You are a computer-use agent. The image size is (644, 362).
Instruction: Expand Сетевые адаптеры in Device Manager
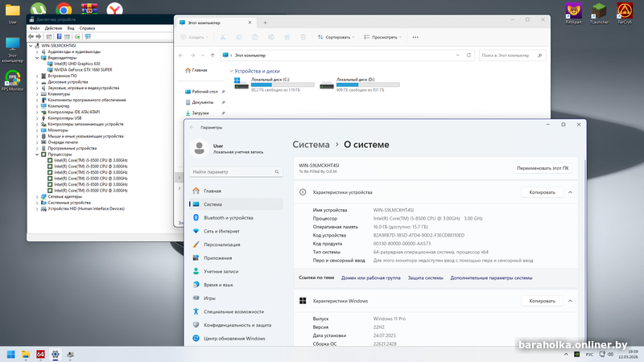click(39, 196)
